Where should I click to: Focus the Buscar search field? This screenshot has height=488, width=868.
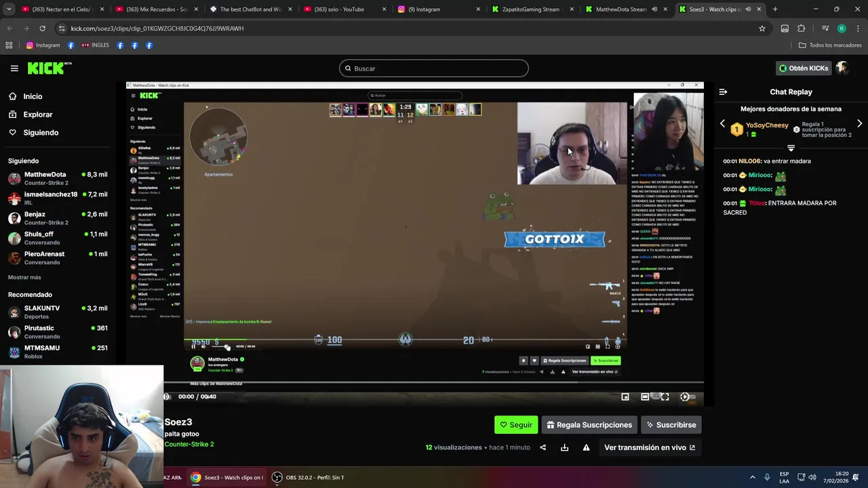434,68
